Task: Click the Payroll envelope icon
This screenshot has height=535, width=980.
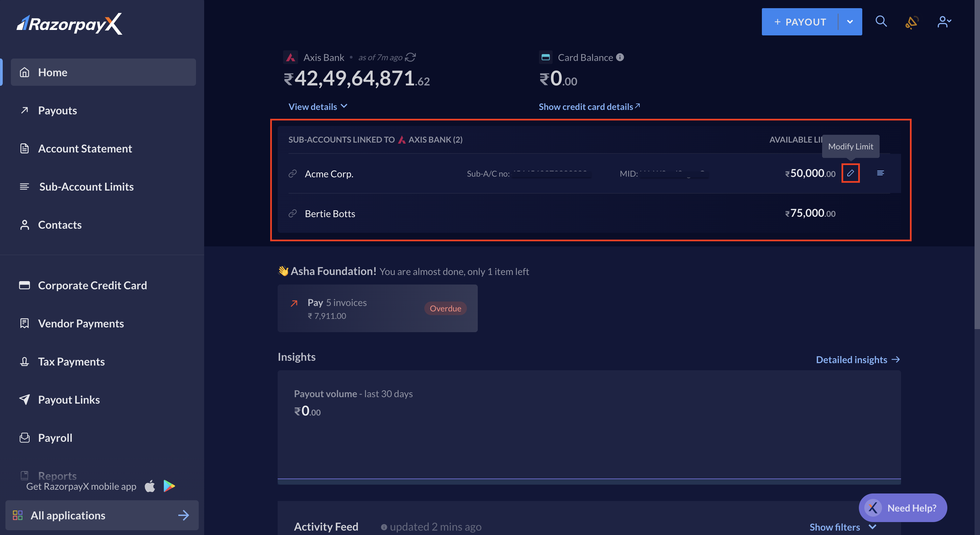Action: click(24, 438)
